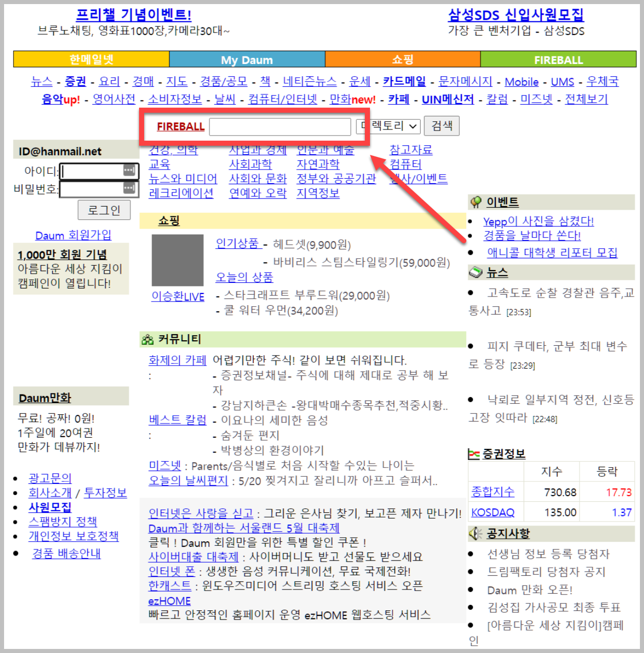The width and height of the screenshot is (644, 653).
Task: Focus the FIREBALL search text box
Action: [x=280, y=126]
